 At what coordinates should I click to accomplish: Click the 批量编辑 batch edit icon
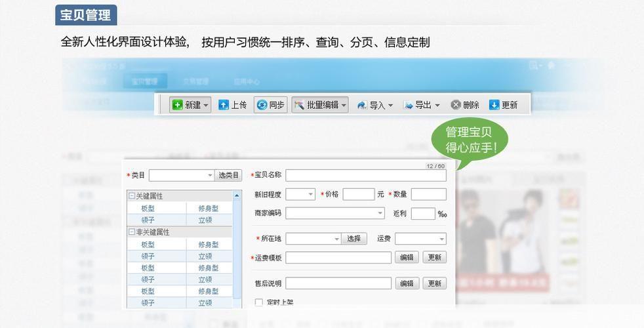pos(298,105)
